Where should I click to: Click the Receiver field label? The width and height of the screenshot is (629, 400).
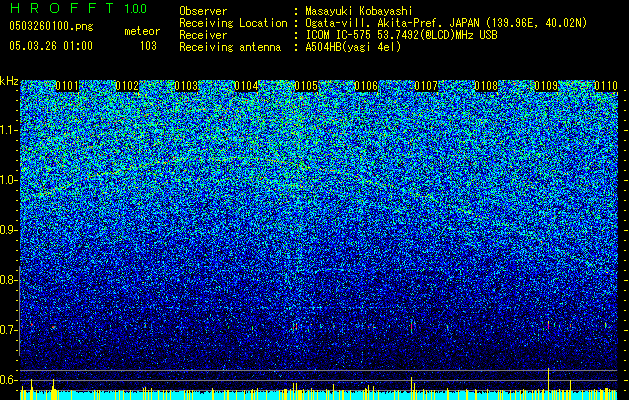coord(203,35)
